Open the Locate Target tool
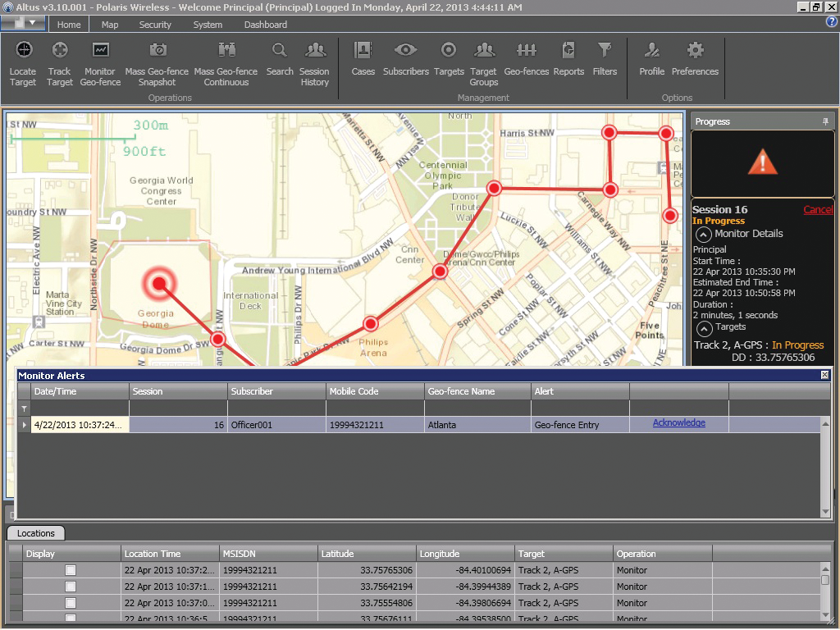This screenshot has width=840, height=630. pyautogui.click(x=23, y=63)
